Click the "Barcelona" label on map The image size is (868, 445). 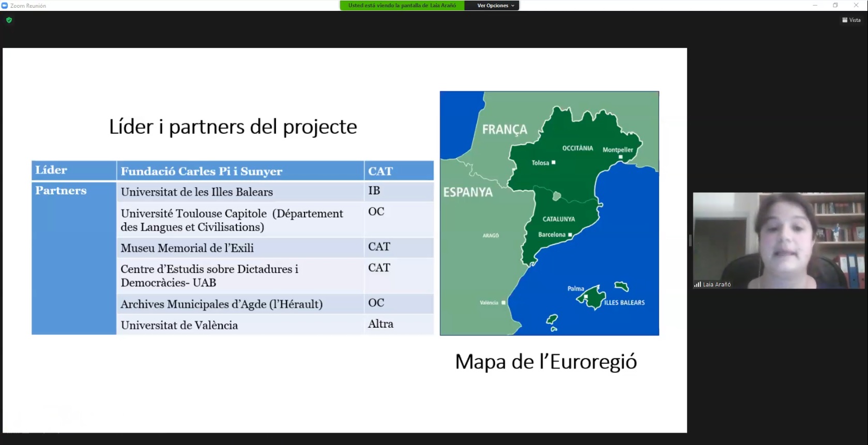(552, 235)
